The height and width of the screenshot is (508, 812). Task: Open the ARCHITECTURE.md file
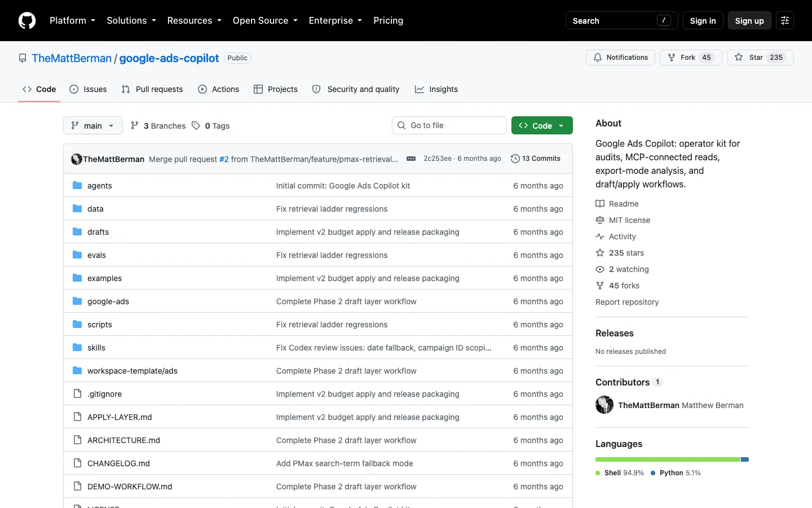pyautogui.click(x=123, y=440)
